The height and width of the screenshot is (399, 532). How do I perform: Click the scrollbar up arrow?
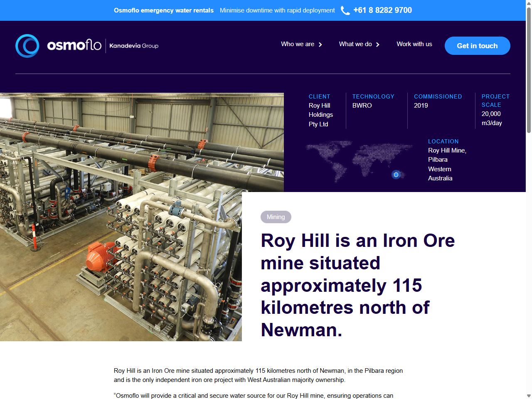[x=529, y=3]
